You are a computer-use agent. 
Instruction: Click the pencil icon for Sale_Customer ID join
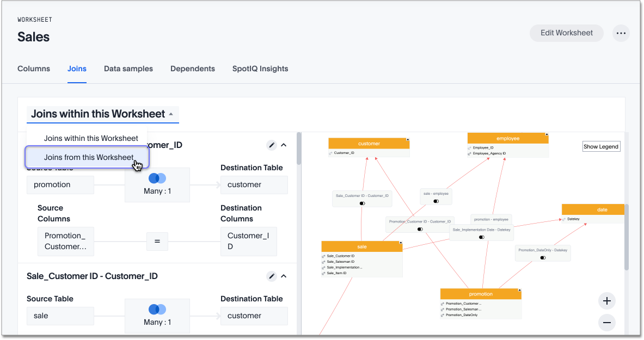pos(271,276)
